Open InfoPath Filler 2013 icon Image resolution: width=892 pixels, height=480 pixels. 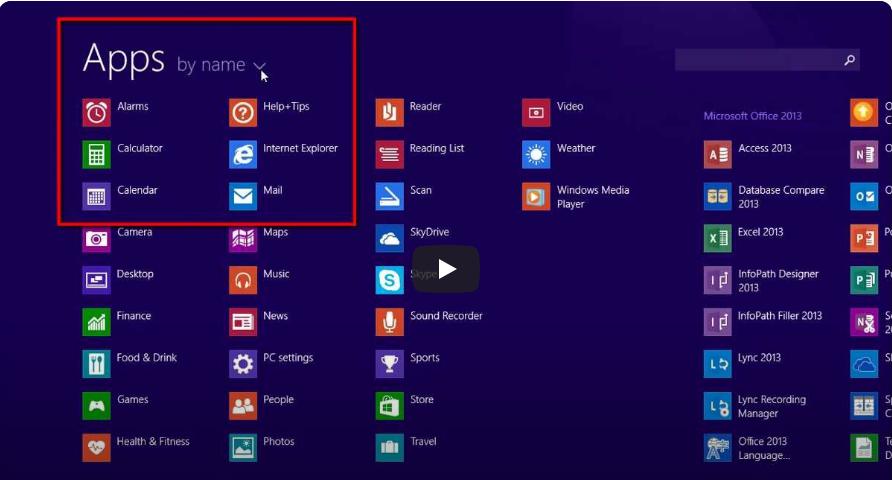[x=717, y=322]
